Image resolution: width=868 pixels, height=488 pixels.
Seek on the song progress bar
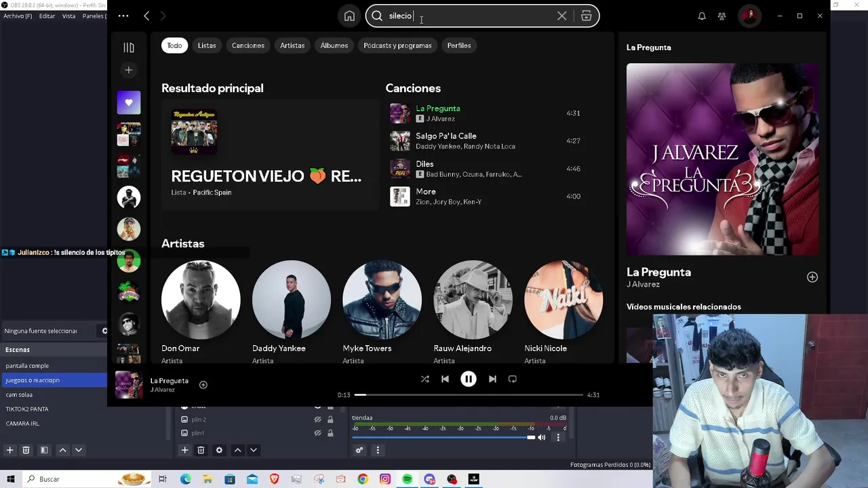coord(469,394)
